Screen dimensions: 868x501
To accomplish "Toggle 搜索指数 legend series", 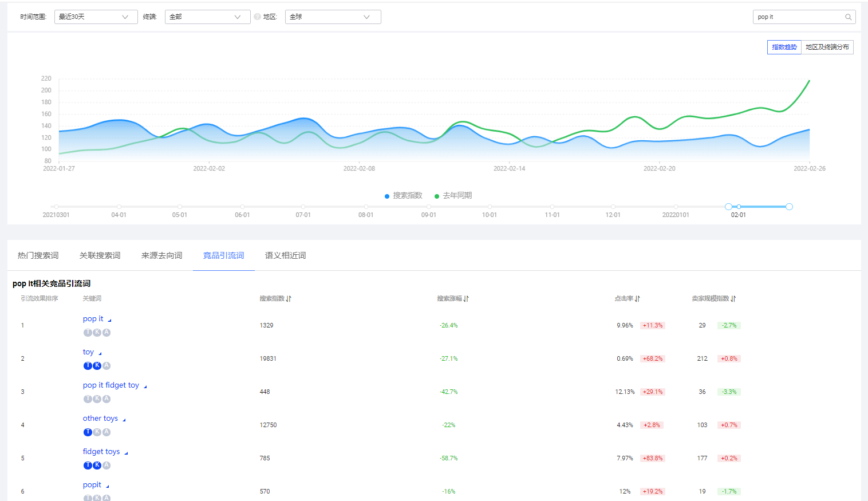I will pyautogui.click(x=403, y=196).
